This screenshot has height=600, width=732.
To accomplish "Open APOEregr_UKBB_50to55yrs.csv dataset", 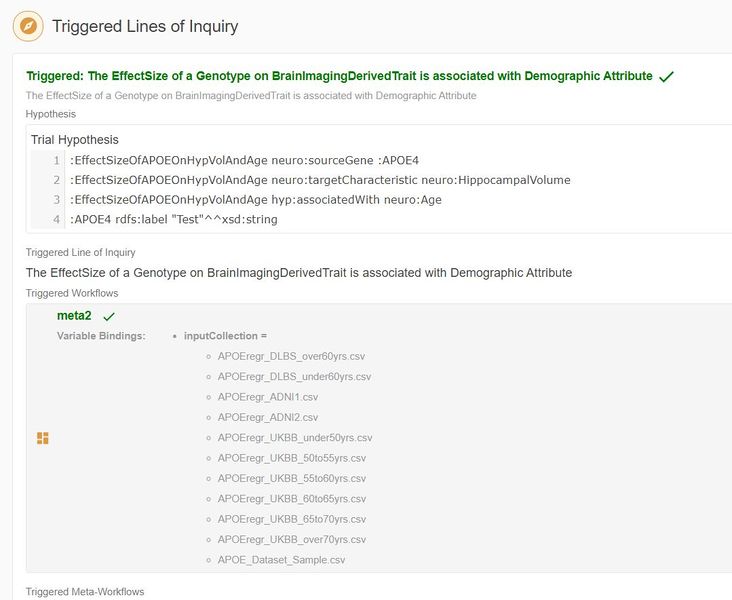I will point(292,458).
